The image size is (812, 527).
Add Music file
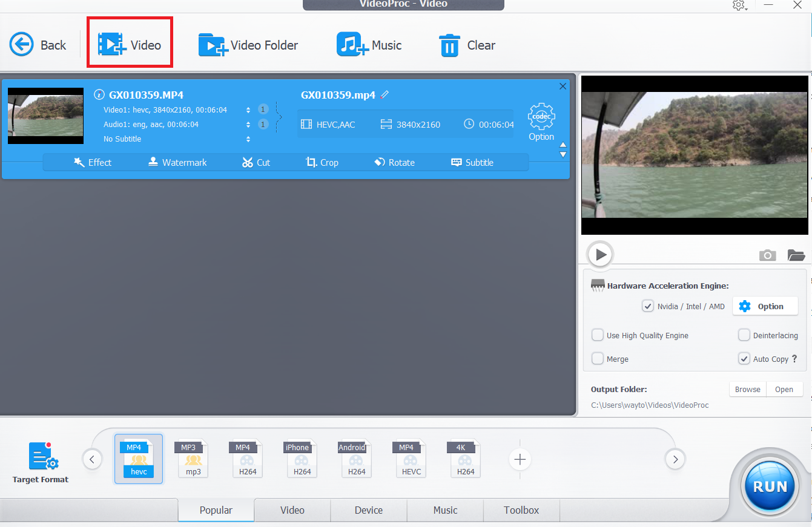coord(369,45)
